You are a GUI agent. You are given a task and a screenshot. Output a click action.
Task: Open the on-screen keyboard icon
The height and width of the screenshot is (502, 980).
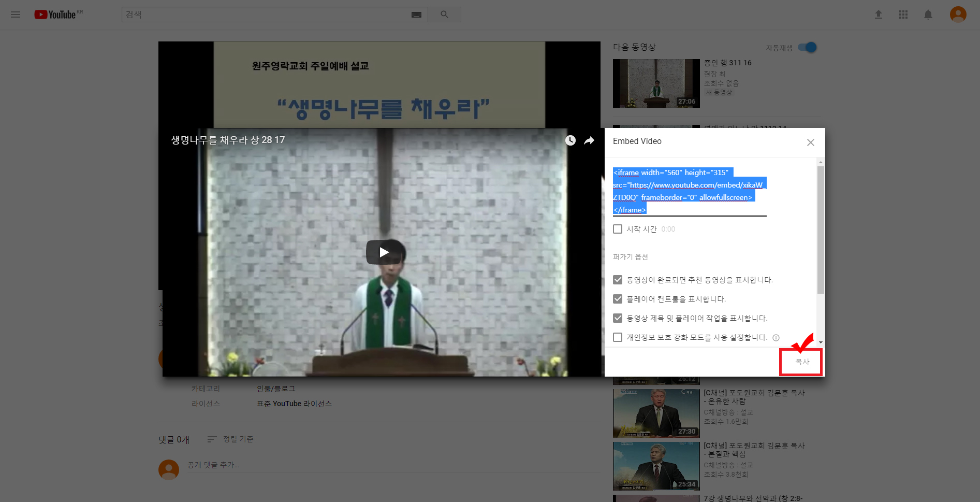[x=416, y=15]
